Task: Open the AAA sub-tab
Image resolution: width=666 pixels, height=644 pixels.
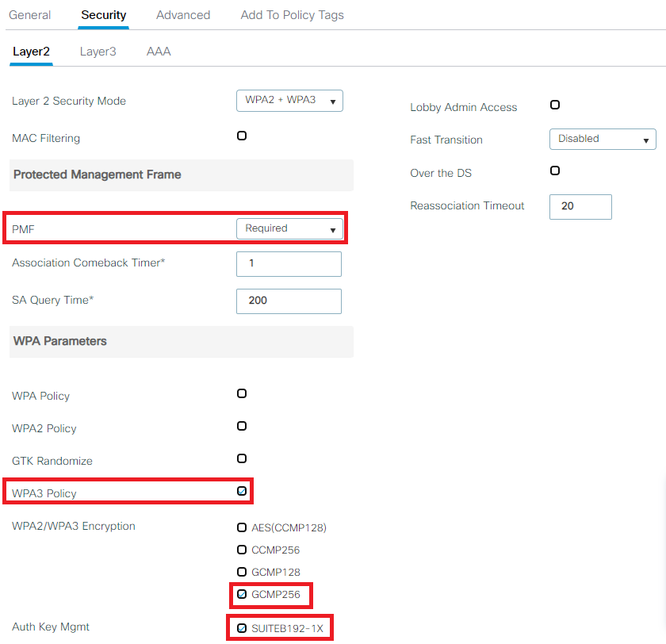Action: 159,52
